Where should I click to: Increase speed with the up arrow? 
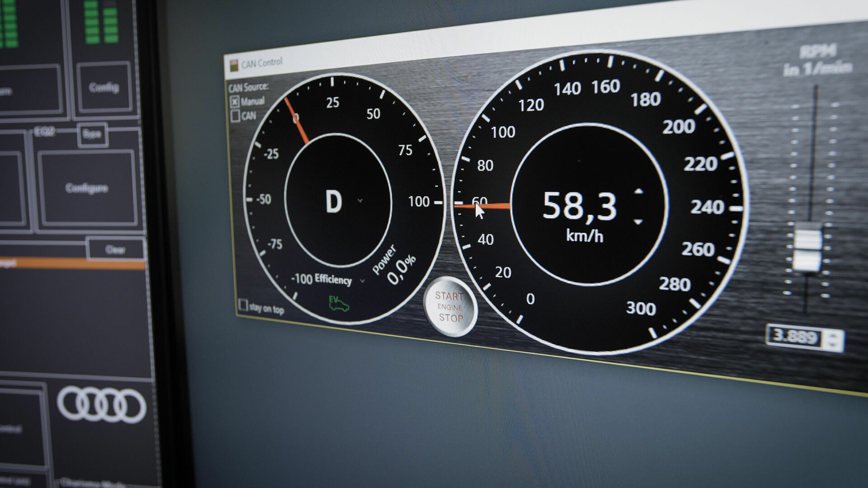[x=638, y=192]
